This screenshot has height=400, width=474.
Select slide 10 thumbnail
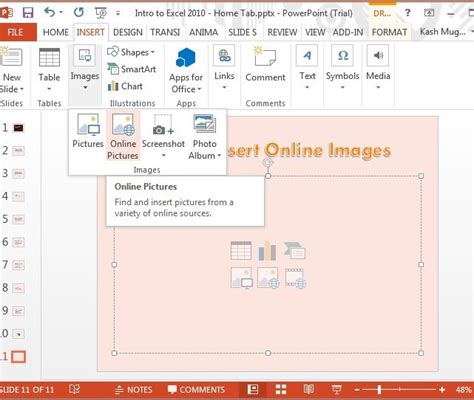18,334
